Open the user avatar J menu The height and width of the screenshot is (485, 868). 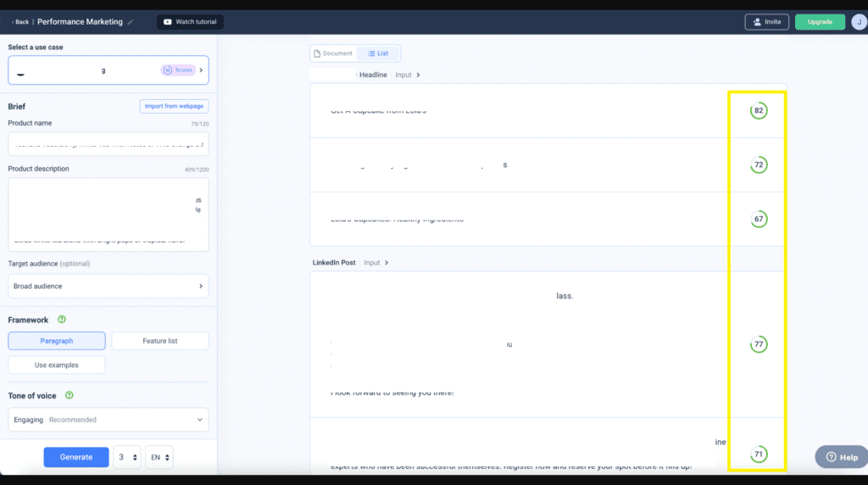[x=860, y=22]
